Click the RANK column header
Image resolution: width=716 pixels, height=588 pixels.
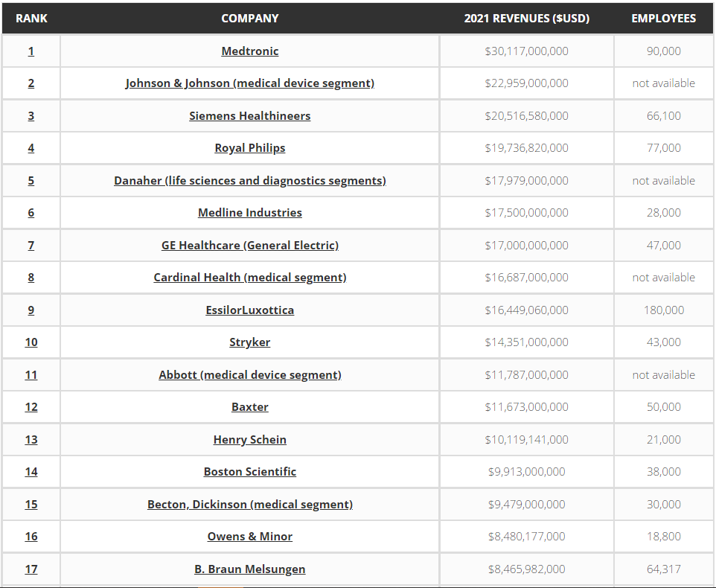[x=31, y=19]
